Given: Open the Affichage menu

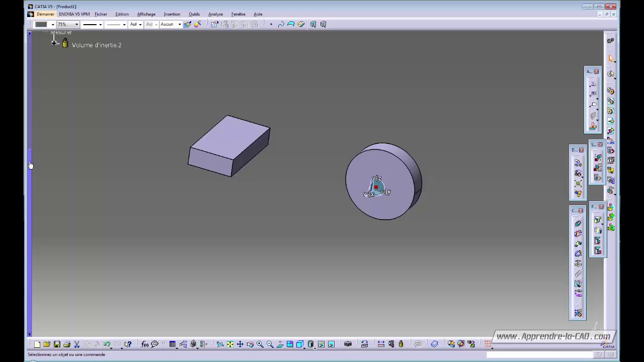Looking at the screenshot, I should pyautogui.click(x=146, y=14).
